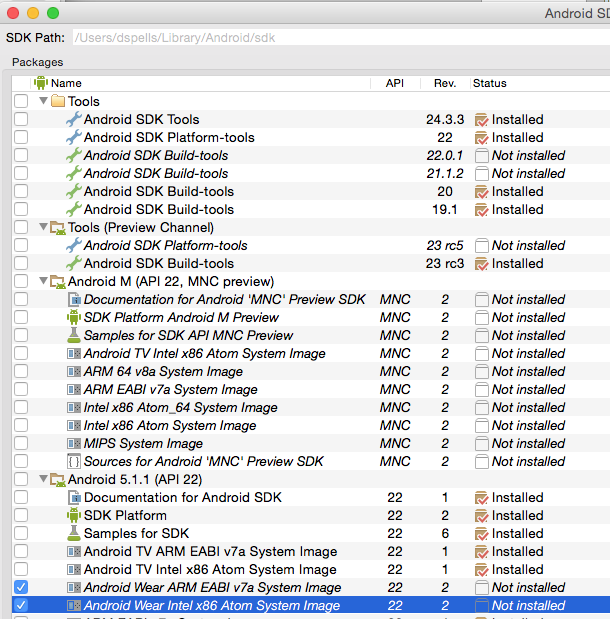Click the SDK Path field
610x619 pixels.
pos(341,38)
